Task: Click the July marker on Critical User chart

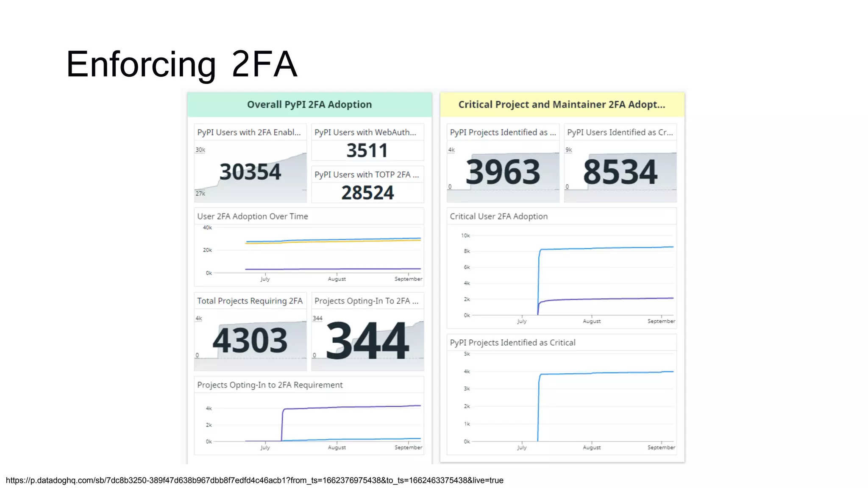Action: [522, 321]
